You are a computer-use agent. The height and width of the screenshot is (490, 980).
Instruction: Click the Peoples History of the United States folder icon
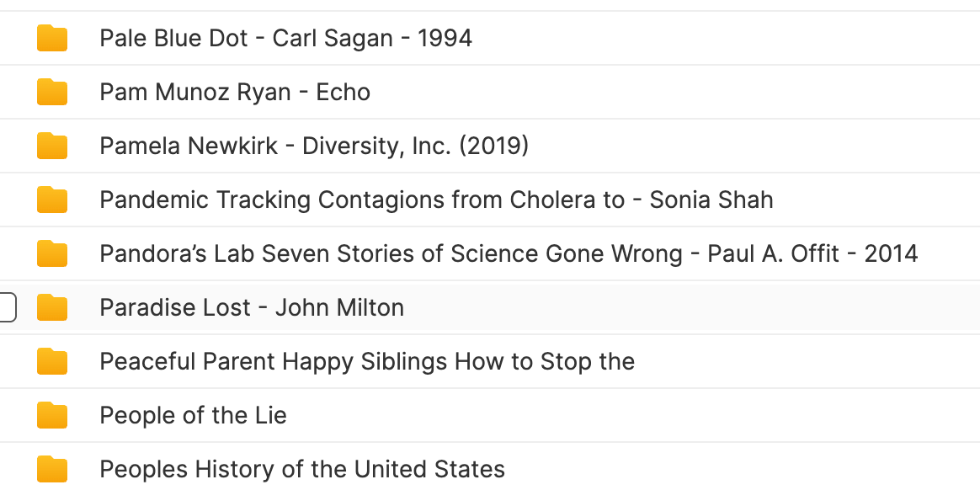pos(52,469)
